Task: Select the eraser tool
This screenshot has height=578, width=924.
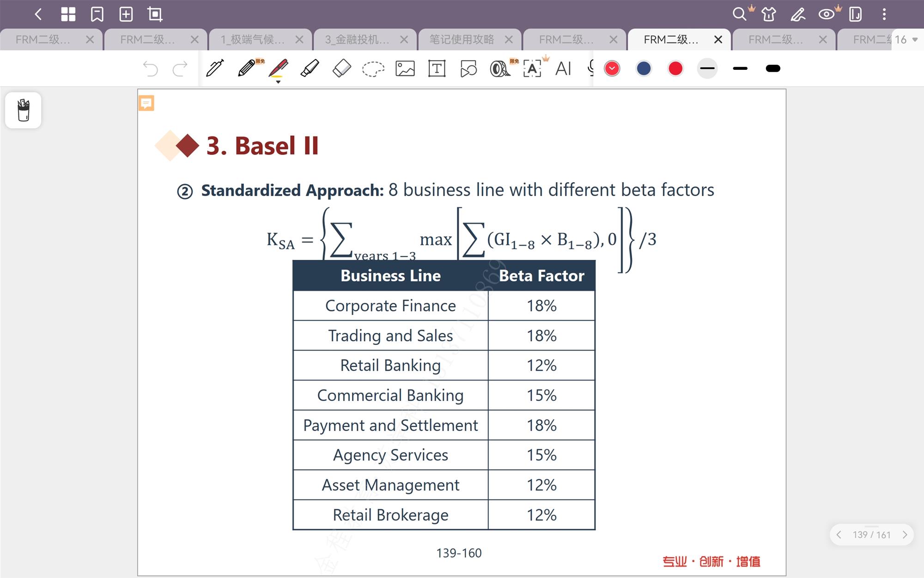Action: tap(342, 68)
